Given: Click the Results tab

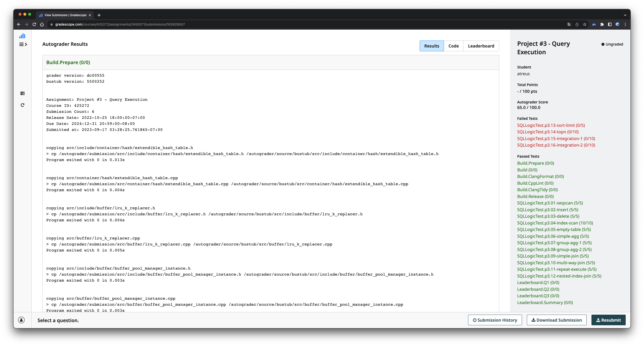Looking at the screenshot, I should (431, 46).
